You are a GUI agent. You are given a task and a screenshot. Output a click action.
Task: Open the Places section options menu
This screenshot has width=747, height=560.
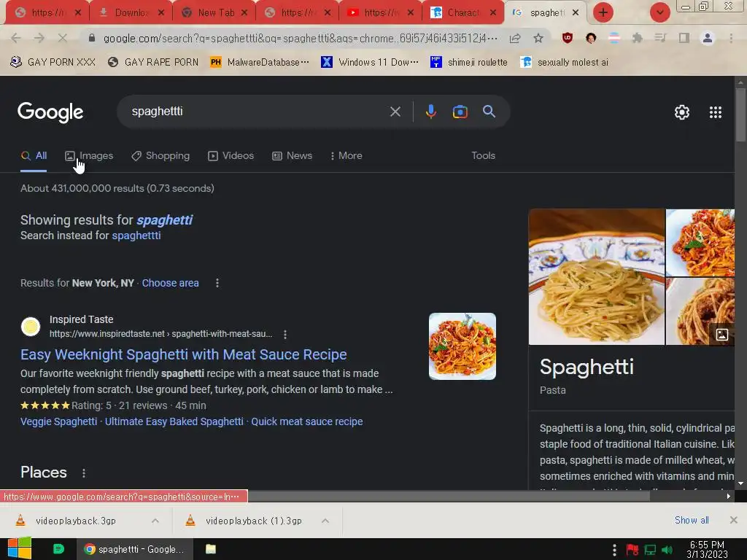(84, 472)
